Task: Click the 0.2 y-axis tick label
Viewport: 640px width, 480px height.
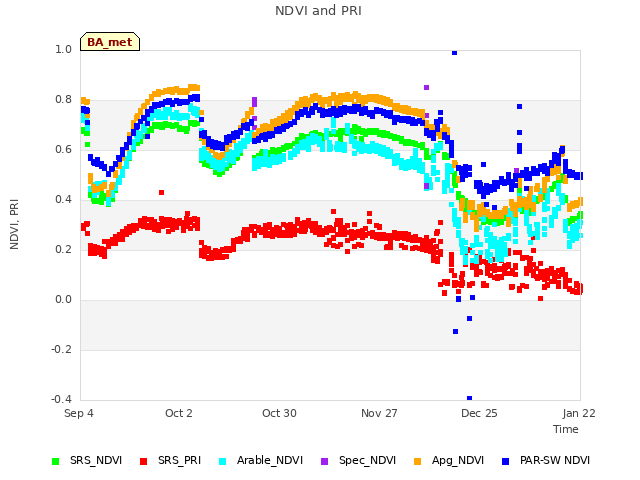Action: [63, 249]
